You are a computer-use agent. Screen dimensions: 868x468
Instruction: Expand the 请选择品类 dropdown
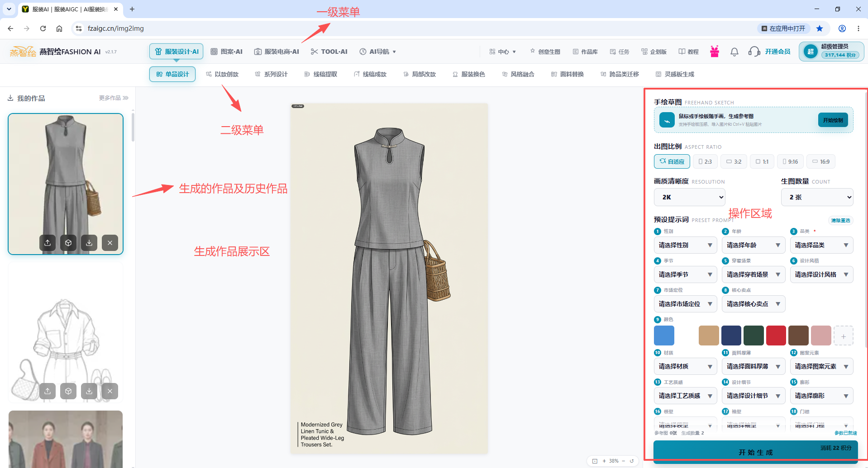(x=822, y=245)
